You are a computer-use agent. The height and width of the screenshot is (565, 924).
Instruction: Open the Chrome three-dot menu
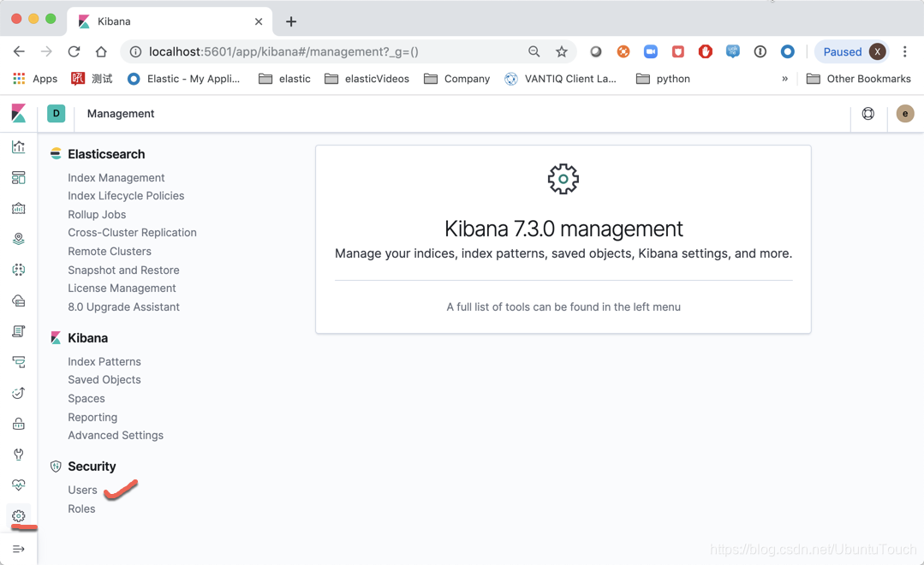point(904,51)
